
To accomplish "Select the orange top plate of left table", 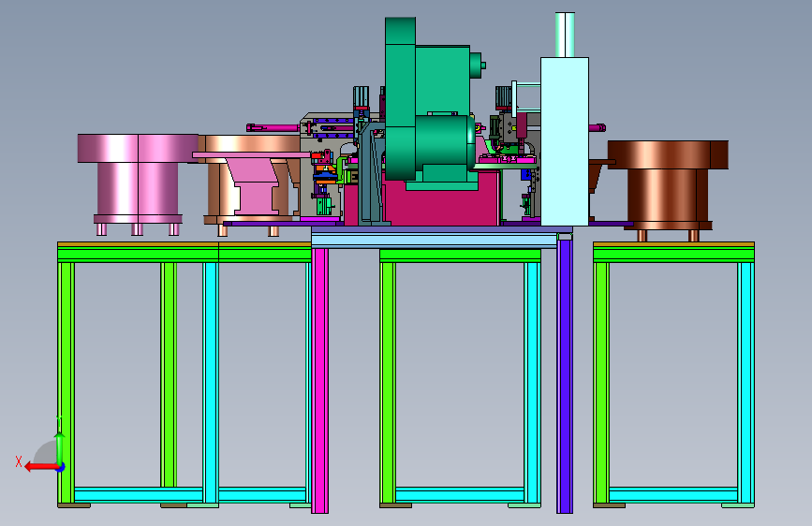I will (x=184, y=244).
